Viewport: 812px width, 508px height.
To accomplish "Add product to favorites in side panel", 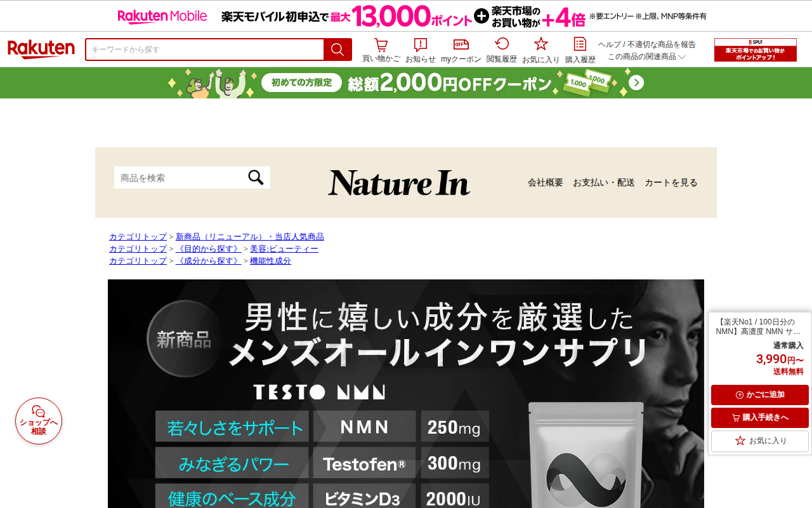I will point(760,441).
